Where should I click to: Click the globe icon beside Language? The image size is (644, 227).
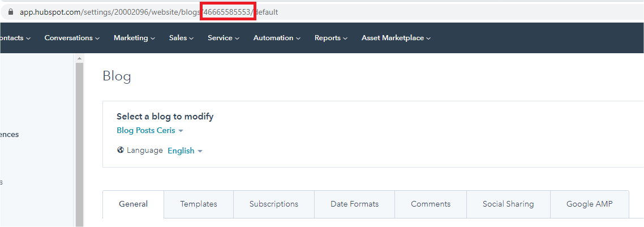click(120, 150)
